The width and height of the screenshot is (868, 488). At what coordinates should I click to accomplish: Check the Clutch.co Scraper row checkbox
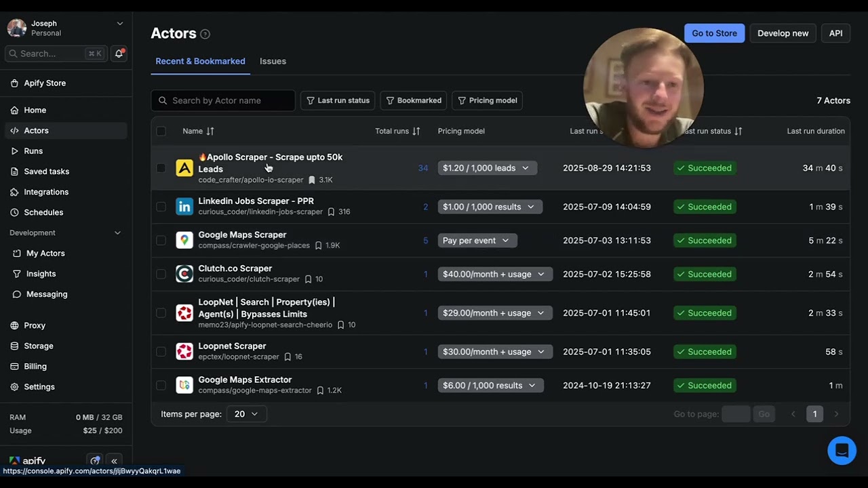[x=161, y=274]
